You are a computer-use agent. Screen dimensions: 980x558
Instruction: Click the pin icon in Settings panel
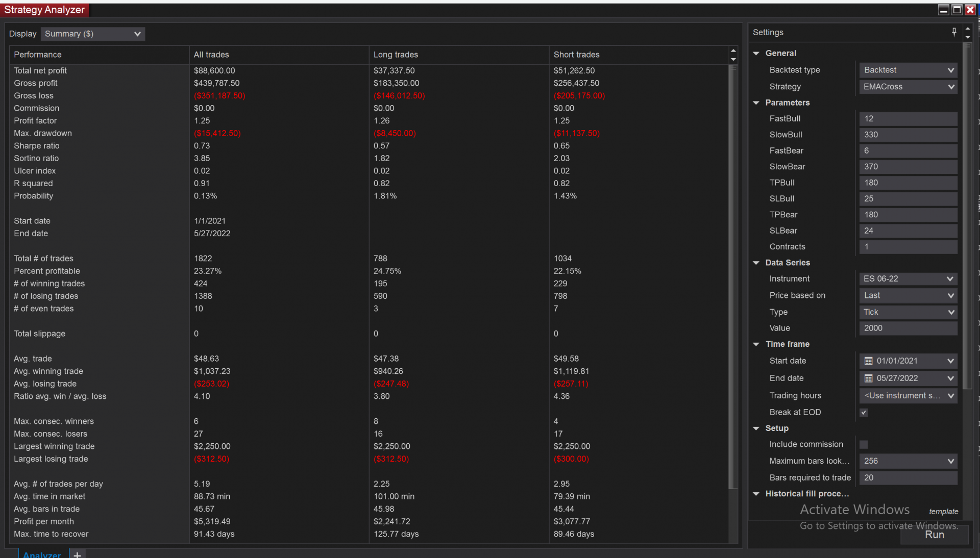click(953, 32)
